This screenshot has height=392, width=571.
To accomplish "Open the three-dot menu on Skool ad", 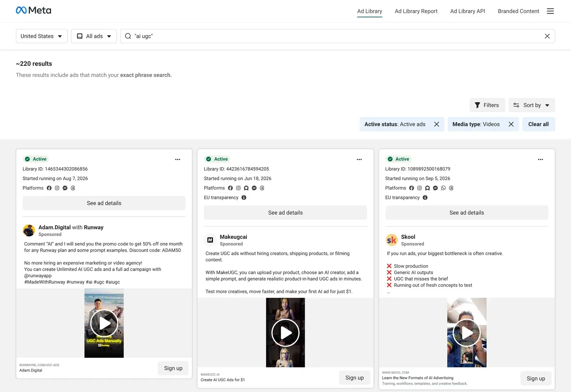I will click(x=540, y=159).
